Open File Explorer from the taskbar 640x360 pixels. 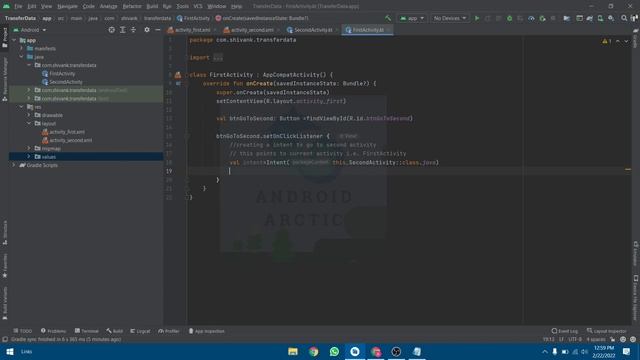pyautogui.click(x=293, y=351)
